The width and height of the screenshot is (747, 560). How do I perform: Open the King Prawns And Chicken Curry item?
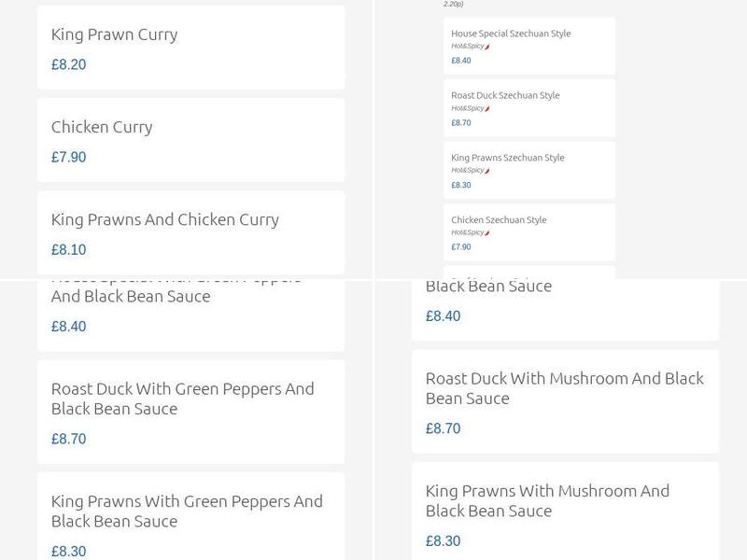click(190, 231)
